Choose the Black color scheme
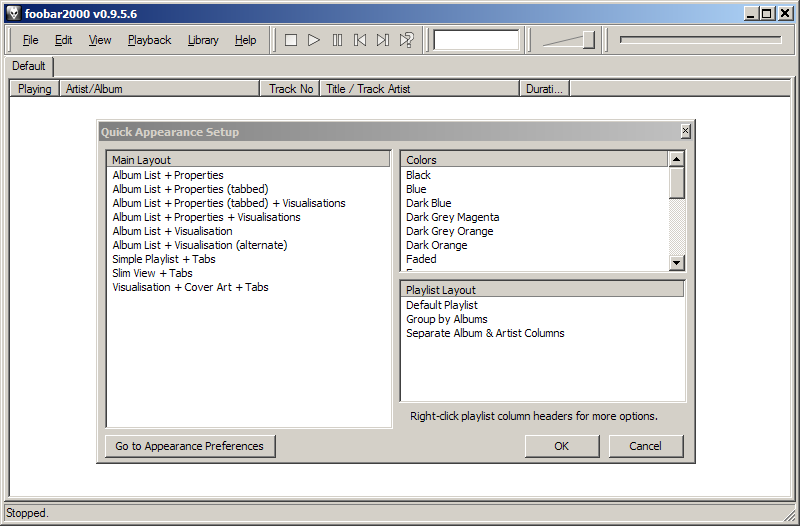This screenshot has height=526, width=800. pyautogui.click(x=418, y=175)
